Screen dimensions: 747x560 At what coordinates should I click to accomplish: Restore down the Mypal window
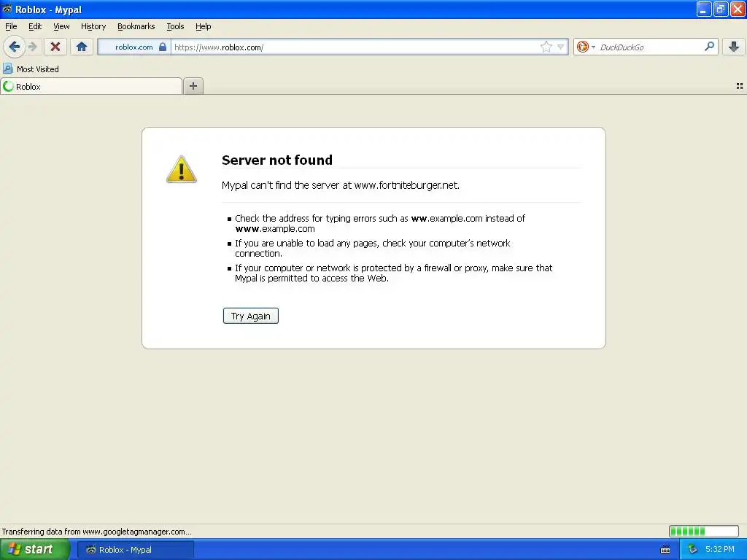pyautogui.click(x=721, y=9)
